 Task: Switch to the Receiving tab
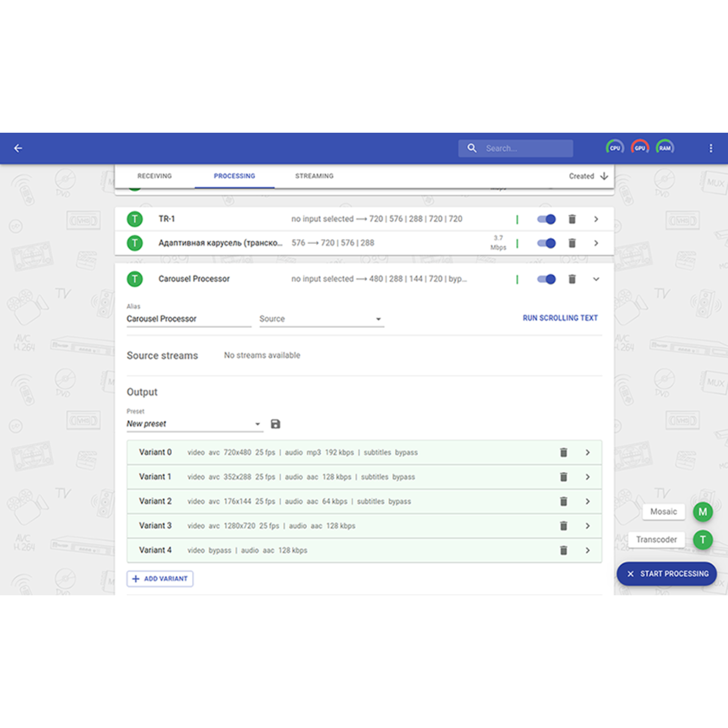[154, 176]
